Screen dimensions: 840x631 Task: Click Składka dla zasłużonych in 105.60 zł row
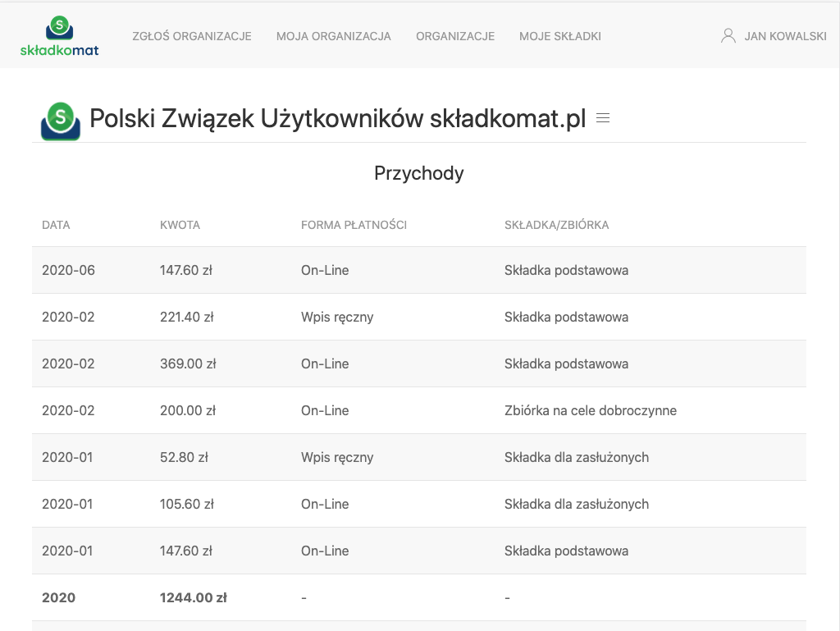[577, 504]
